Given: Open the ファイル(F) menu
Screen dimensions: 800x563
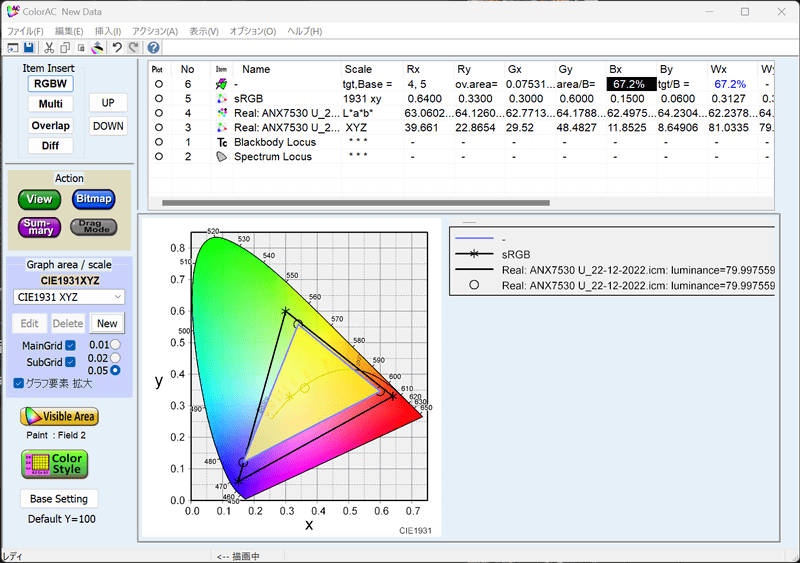Looking at the screenshot, I should [25, 31].
